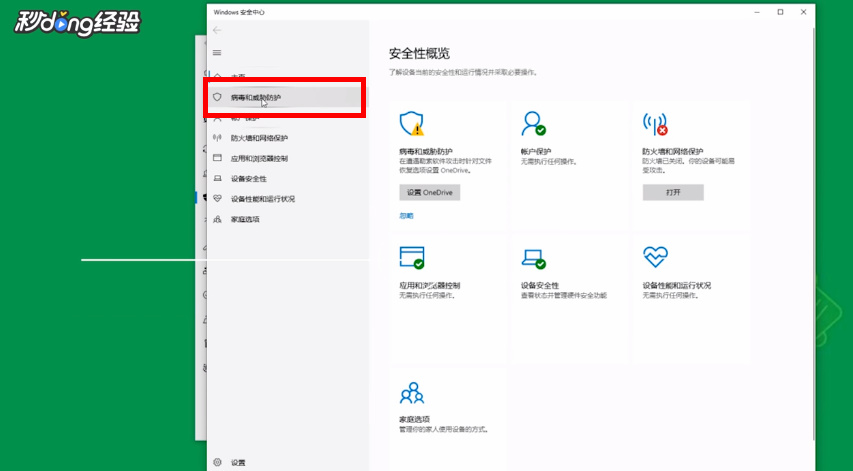Open the 病毒和威胁防护 card title
Image resolution: width=853 pixels, height=471 pixels.
(426, 152)
